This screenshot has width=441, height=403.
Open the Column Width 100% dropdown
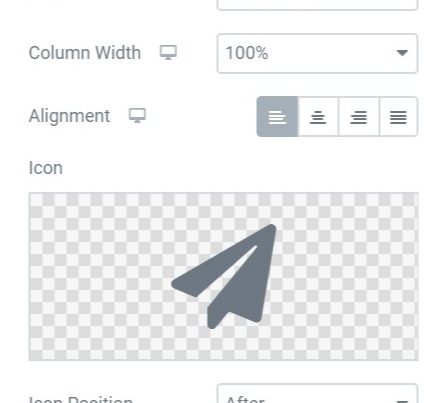[x=317, y=53]
